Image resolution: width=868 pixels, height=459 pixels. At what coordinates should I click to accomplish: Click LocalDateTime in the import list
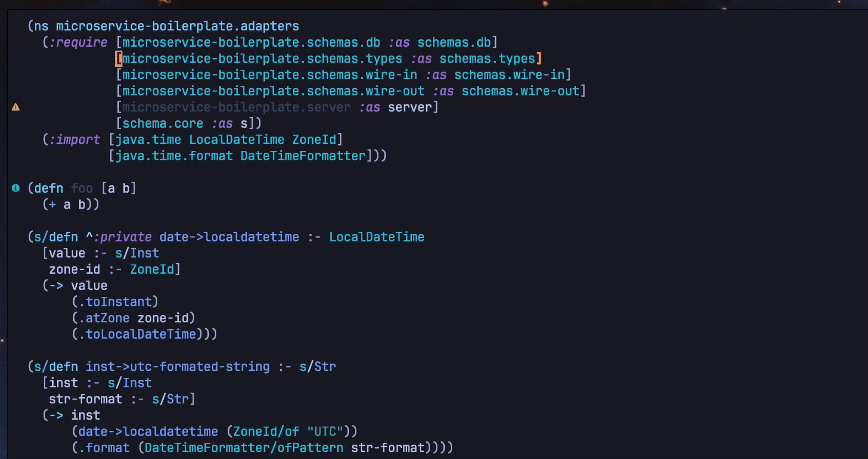point(236,140)
